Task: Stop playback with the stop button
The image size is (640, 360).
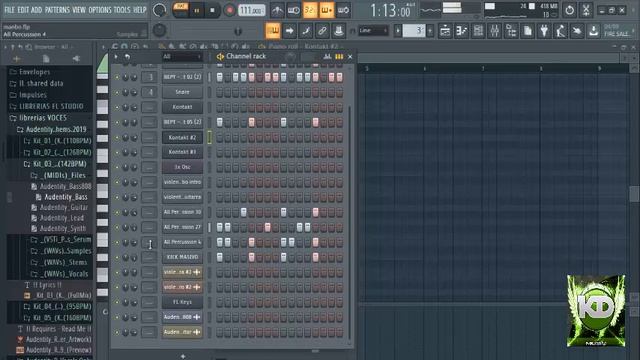Action: [212, 11]
